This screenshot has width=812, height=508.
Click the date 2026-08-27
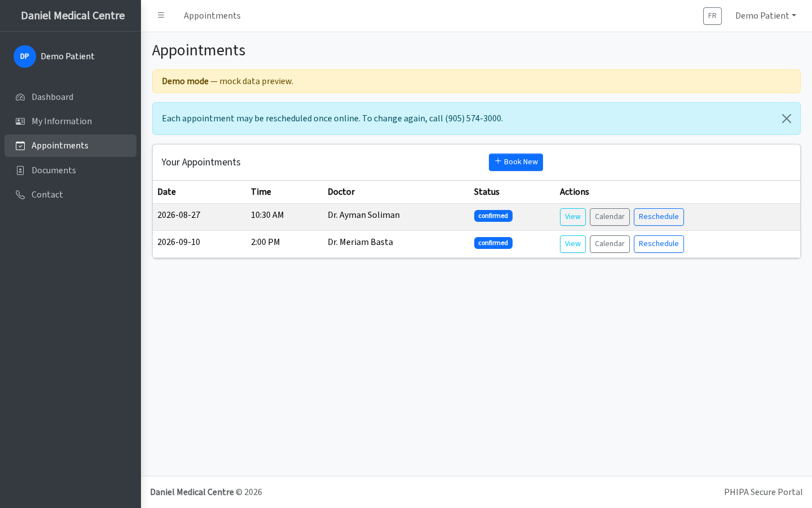[179, 215]
